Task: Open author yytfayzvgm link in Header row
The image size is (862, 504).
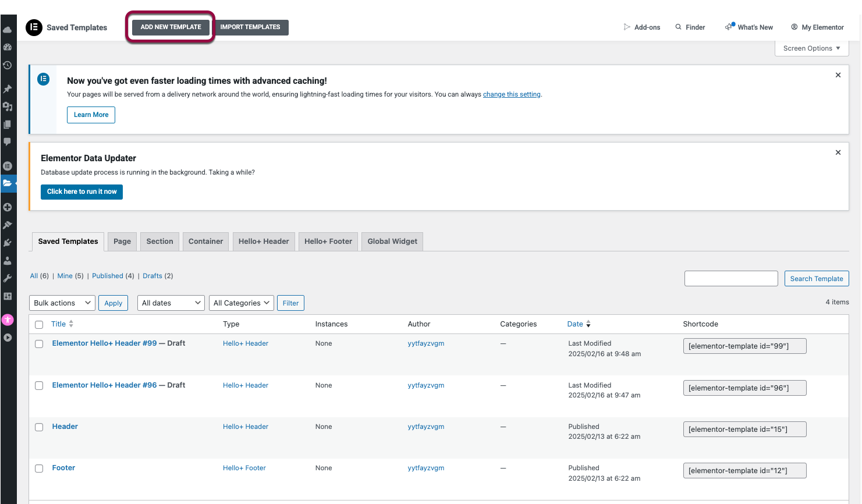Action: [426, 427]
